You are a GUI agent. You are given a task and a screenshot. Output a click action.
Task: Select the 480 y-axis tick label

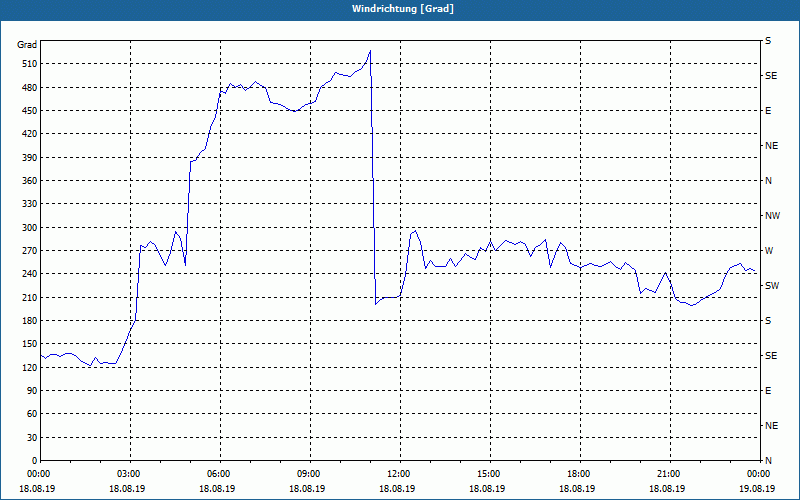tap(30, 87)
